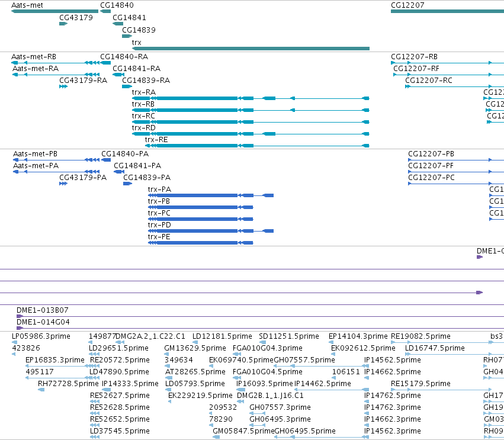Click the GH07557.3prime EST label
The width and height of the screenshot is (504, 440).
point(280,407)
